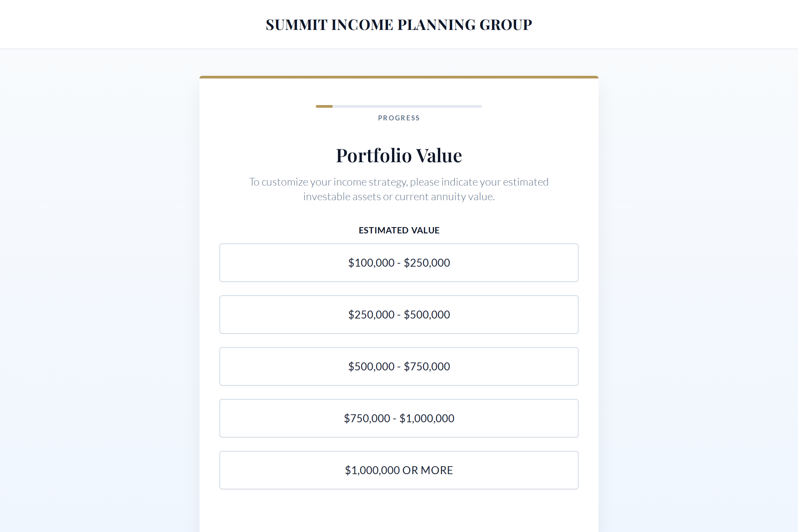Click the SUMMIT INCOME PLANNING GROUP header

(399, 24)
